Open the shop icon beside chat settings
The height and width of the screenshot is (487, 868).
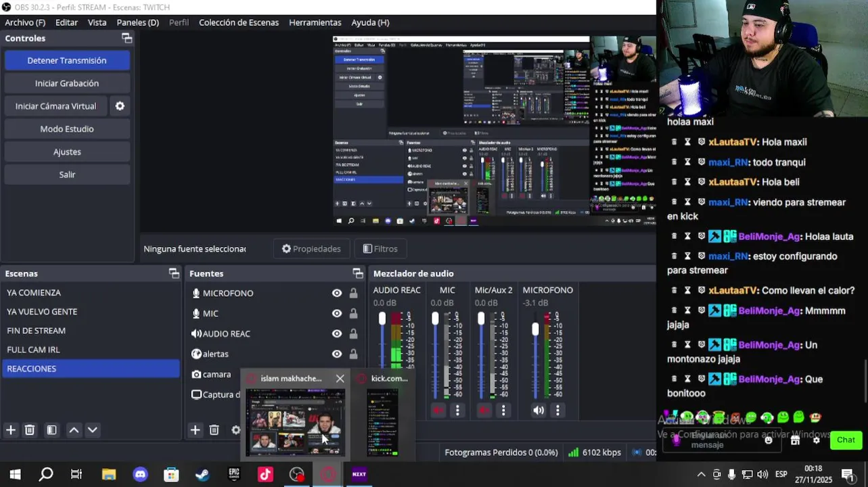tap(795, 440)
